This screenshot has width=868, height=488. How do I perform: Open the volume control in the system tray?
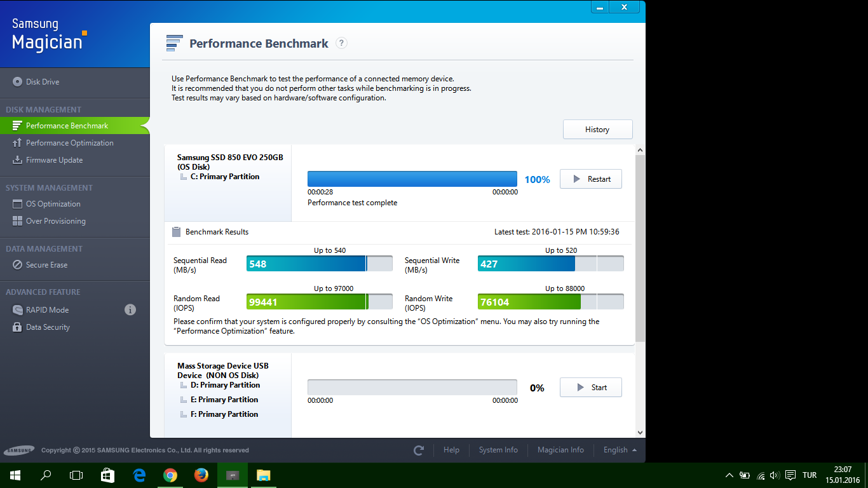pyautogui.click(x=775, y=475)
